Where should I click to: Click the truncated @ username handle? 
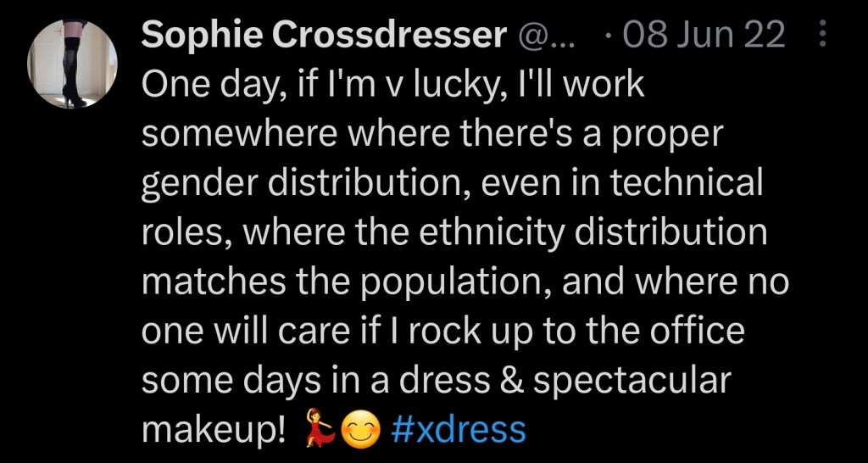[x=546, y=35]
